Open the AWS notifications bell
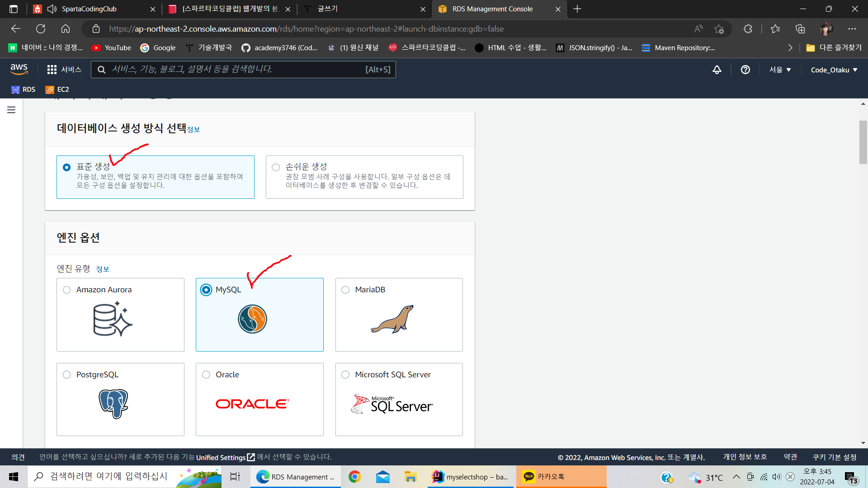The height and width of the screenshot is (488, 868). point(717,70)
